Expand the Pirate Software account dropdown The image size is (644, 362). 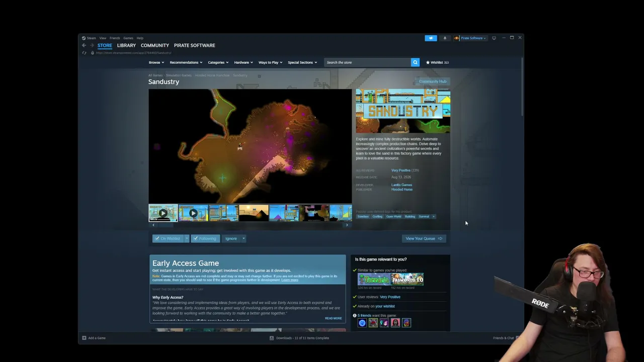tap(471, 38)
